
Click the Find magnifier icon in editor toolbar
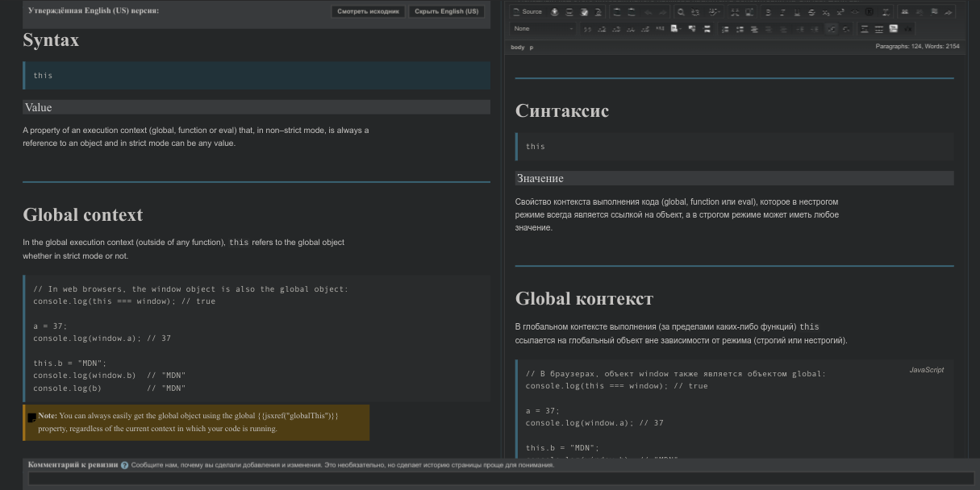681,11
